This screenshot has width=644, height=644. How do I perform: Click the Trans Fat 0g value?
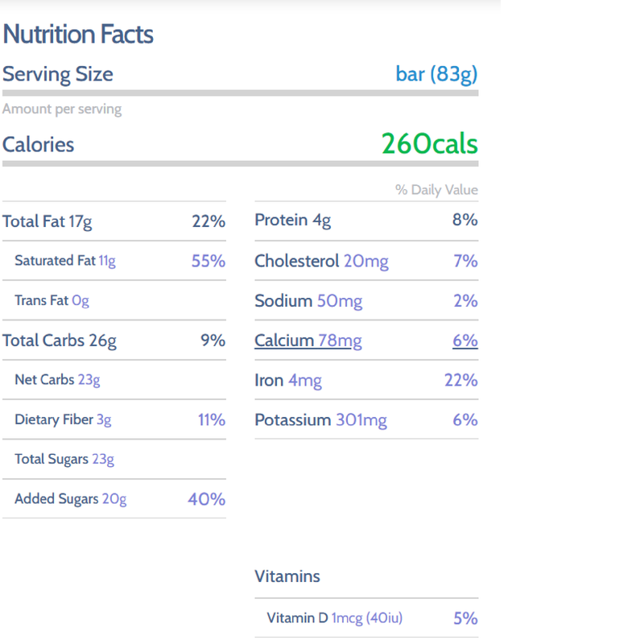pyautogui.click(x=80, y=300)
